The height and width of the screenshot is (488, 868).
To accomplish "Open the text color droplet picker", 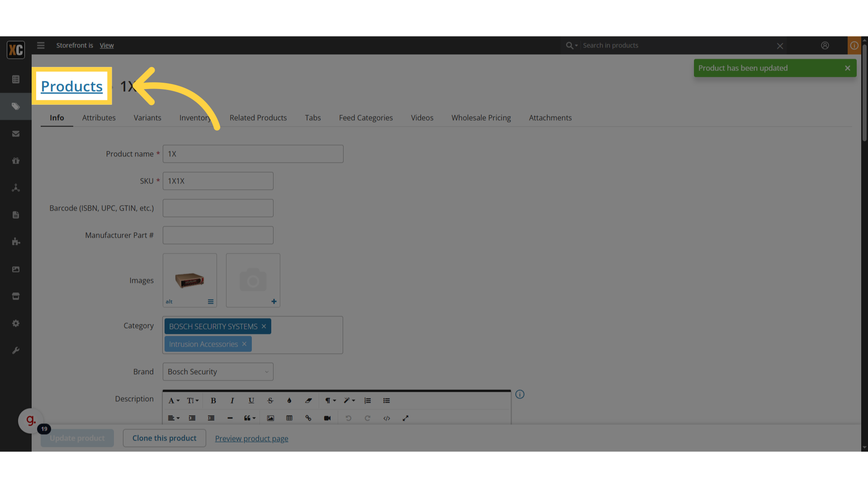I will pyautogui.click(x=289, y=400).
